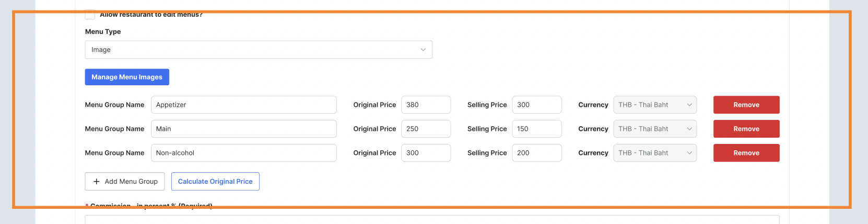This screenshot has height=224, width=868.
Task: Click the Main menu group name field
Action: pos(243,129)
